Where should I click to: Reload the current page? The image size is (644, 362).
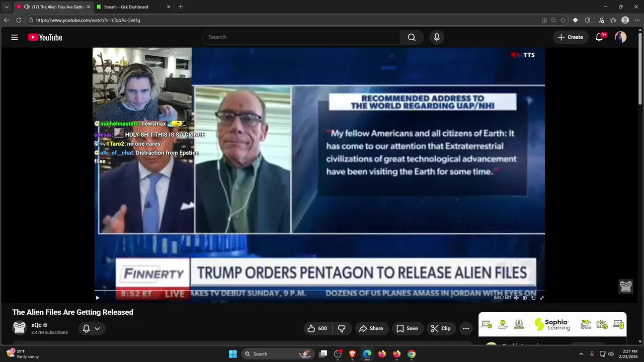click(19, 20)
